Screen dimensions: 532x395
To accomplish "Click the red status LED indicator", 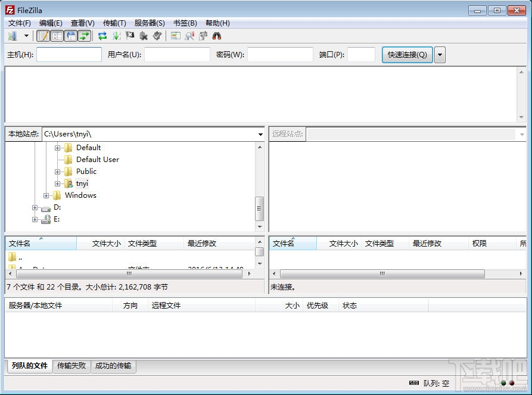I will click(512, 382).
